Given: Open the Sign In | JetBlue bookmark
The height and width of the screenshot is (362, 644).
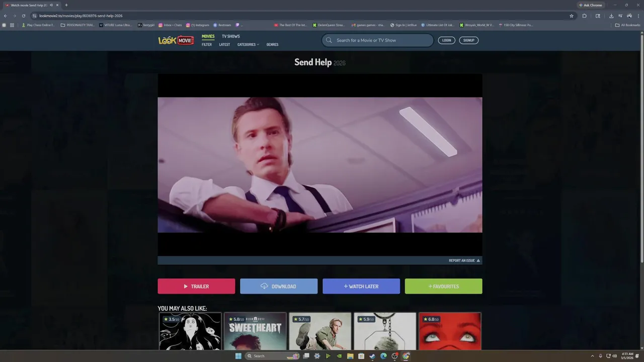Looking at the screenshot, I should coord(404,25).
